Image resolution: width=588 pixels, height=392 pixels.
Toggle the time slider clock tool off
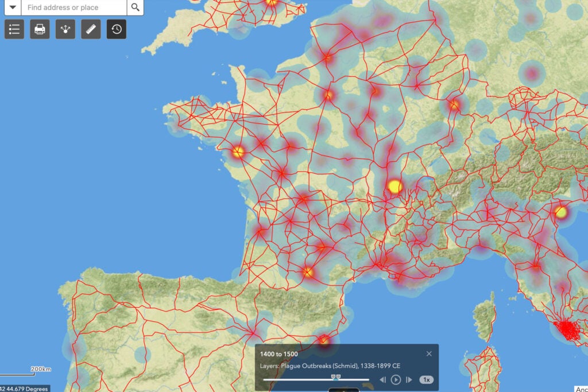click(x=115, y=29)
